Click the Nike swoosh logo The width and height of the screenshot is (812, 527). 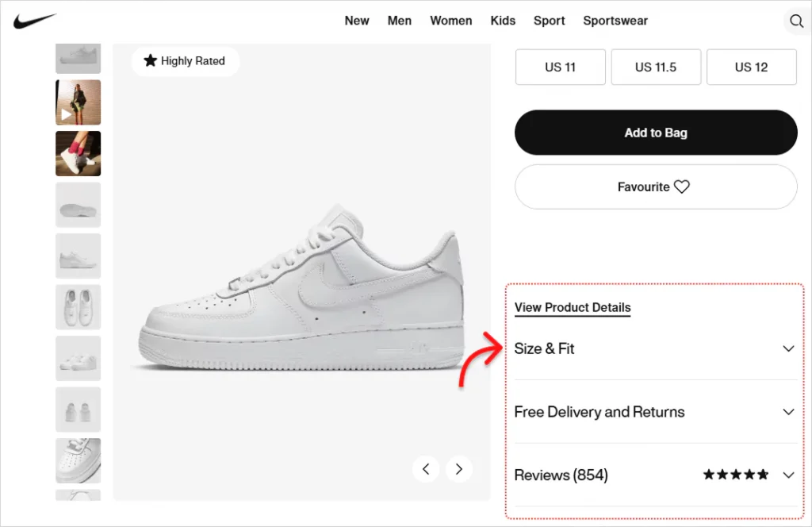click(x=34, y=21)
